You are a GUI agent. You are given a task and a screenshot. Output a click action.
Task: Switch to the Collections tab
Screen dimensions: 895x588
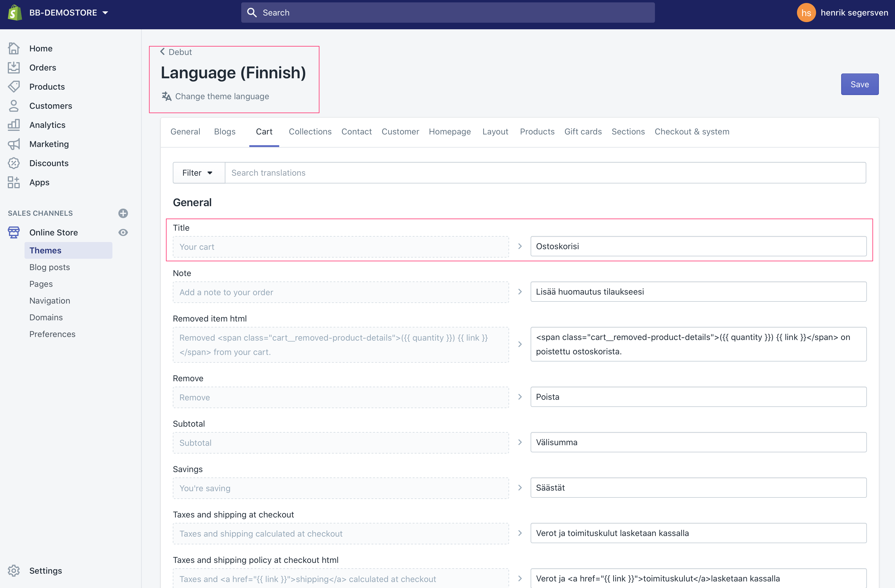[x=310, y=131]
